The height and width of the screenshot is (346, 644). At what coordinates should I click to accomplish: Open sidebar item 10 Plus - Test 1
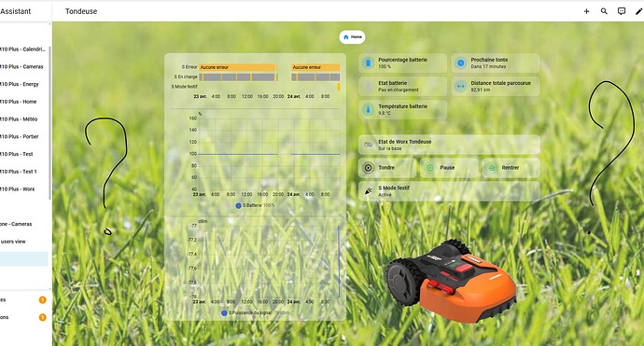pos(24,172)
